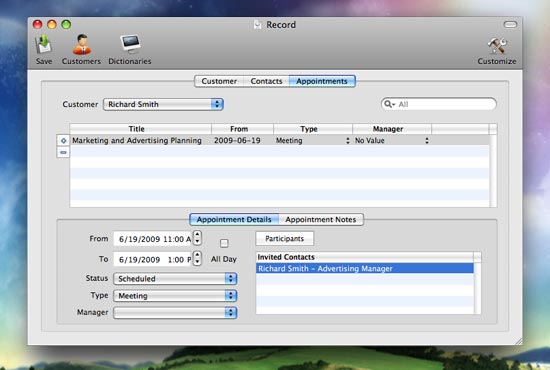This screenshot has width=550, height=370.
Task: Click the Save toolbar icon
Action: [x=43, y=45]
